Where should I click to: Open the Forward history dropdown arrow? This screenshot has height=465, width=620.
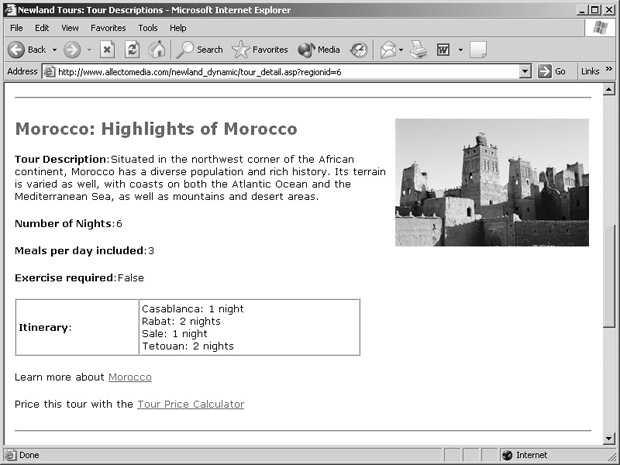tap(89, 50)
